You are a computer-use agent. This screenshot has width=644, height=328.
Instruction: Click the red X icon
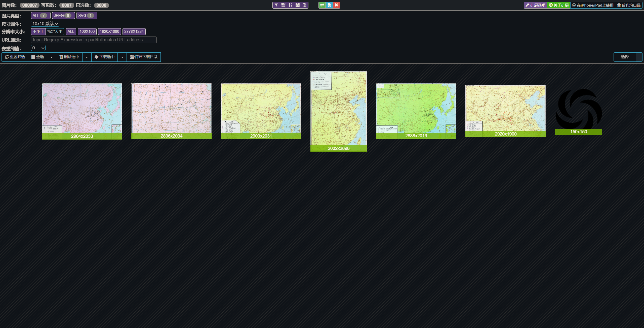click(336, 5)
